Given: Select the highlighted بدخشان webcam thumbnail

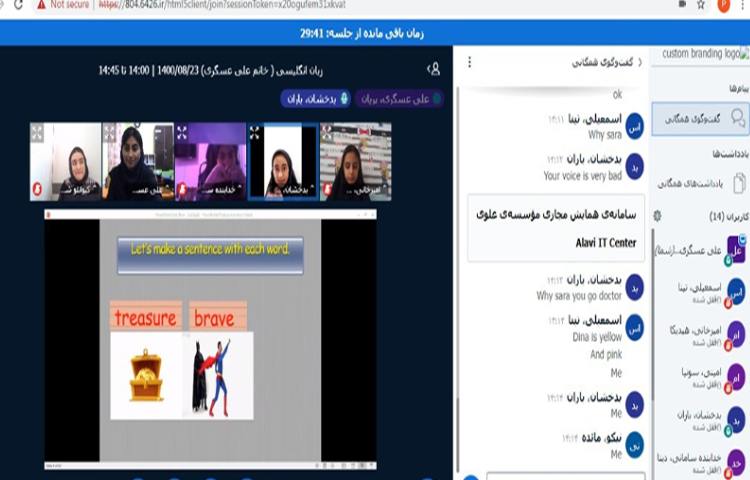Looking at the screenshot, I should pos(283,162).
